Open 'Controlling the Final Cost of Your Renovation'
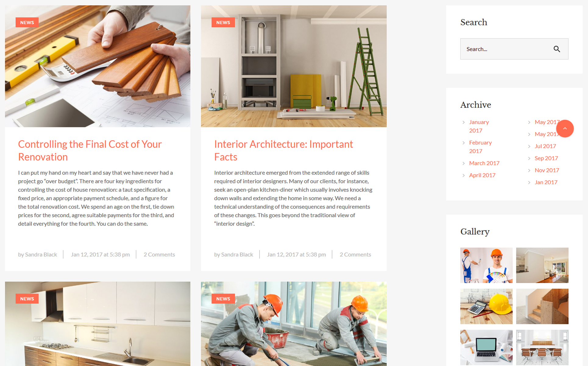Viewport: 588px width, 366px height. 90,150
